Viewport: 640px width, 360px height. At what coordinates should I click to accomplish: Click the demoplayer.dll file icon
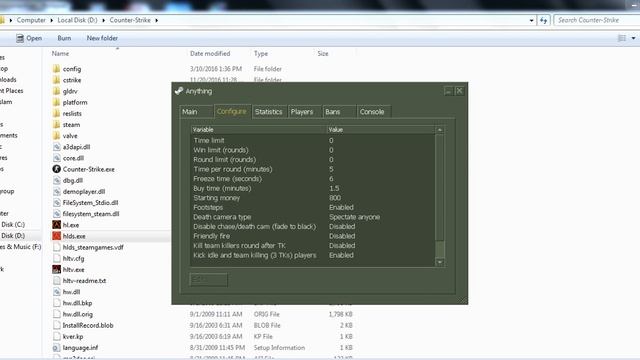pos(56,191)
